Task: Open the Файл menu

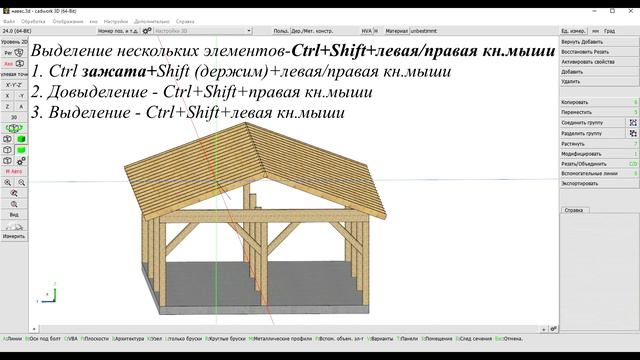Action: pos(9,21)
